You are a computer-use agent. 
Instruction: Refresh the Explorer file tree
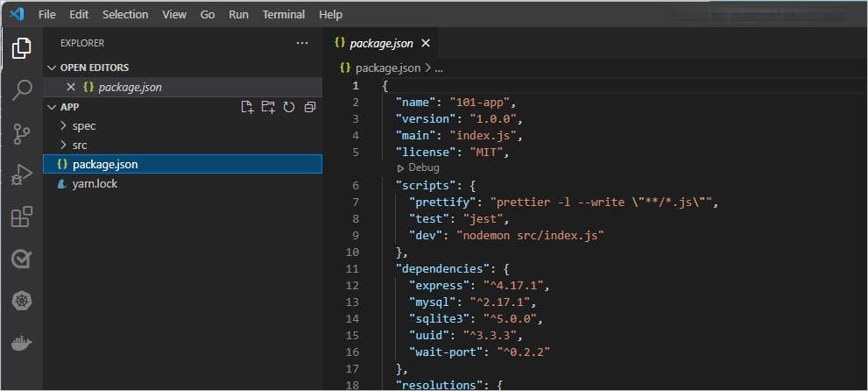(x=289, y=107)
